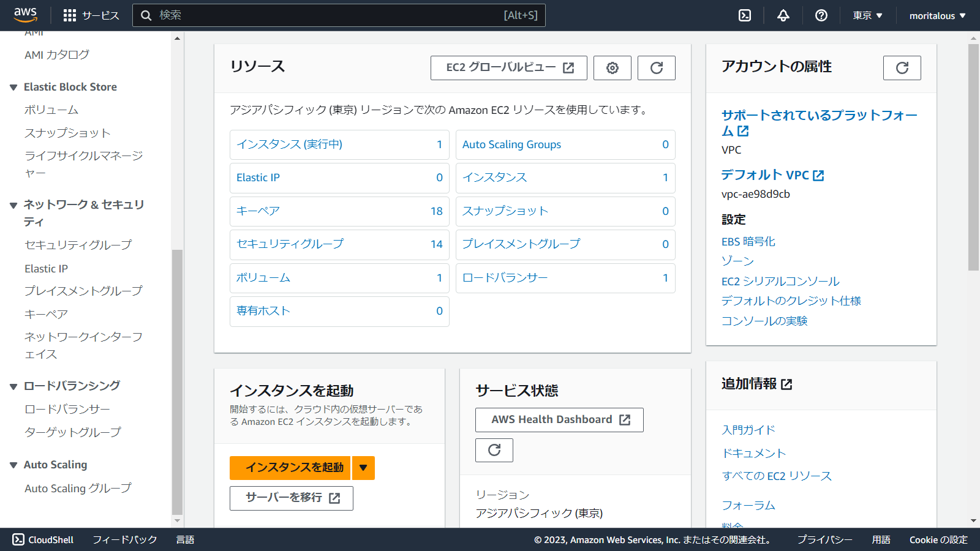Screen dimensions: 980x551
Task: Collapse the Elastic Block Store section
Action: [13, 86]
